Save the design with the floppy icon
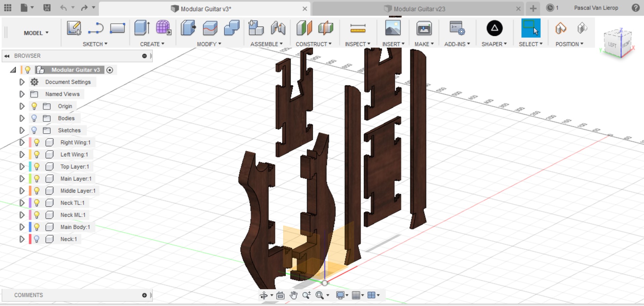Screen dimensions: 644x306 47,8
